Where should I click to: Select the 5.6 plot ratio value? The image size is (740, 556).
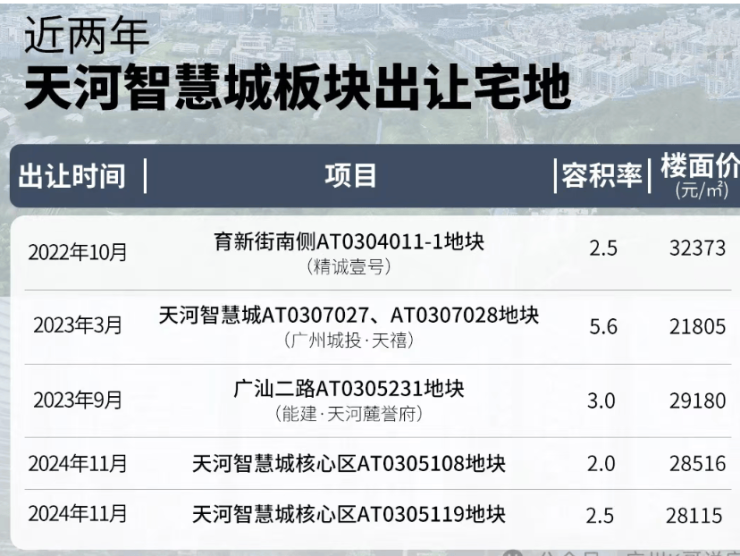tap(603, 326)
